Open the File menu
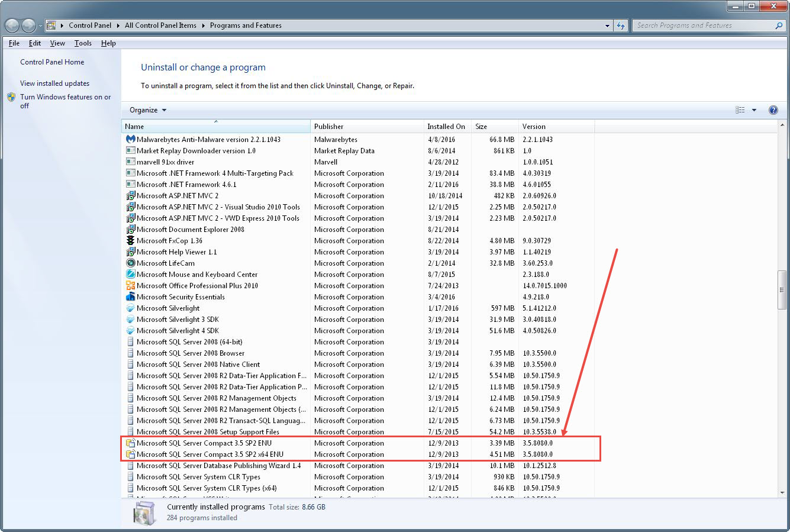 click(14, 43)
